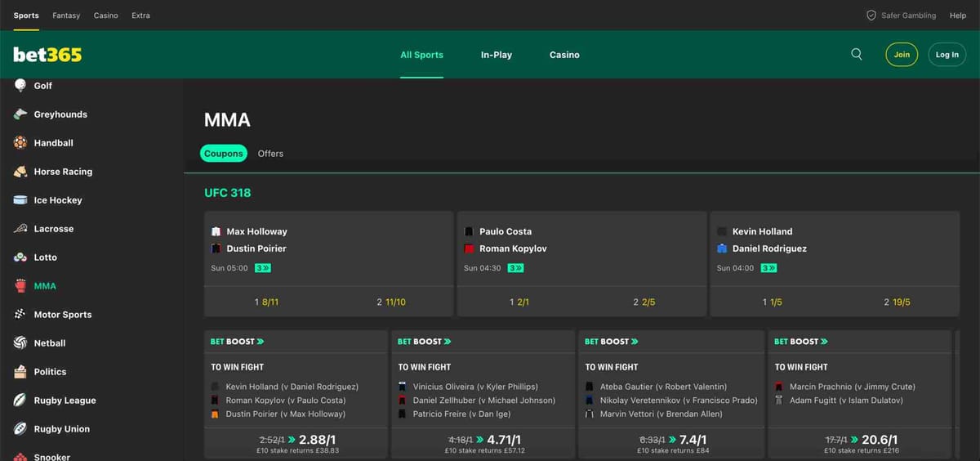
Task: Add the 20.6/1 Bet Boost
Action: [x=861, y=444]
